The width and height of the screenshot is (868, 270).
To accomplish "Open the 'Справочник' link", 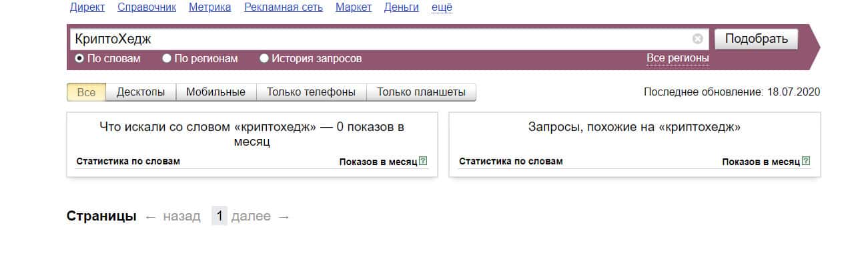I will [147, 7].
